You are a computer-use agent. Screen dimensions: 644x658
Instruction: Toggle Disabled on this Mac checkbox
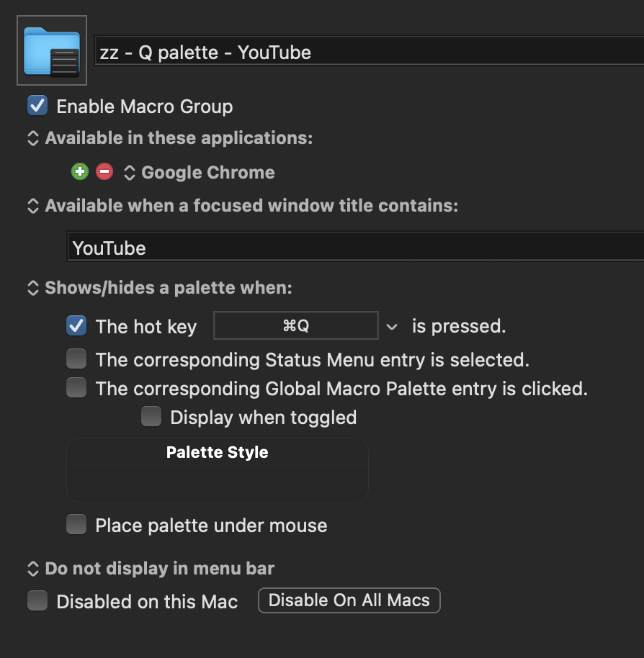(37, 601)
